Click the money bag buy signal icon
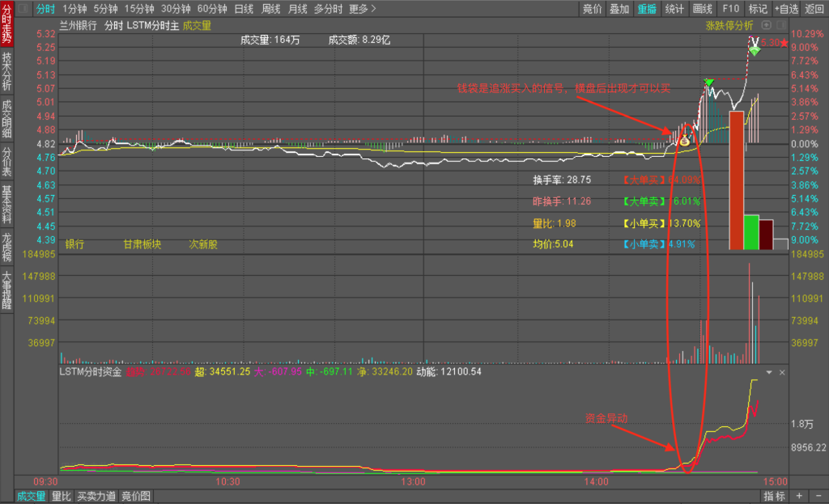The height and width of the screenshot is (504, 829). click(684, 141)
